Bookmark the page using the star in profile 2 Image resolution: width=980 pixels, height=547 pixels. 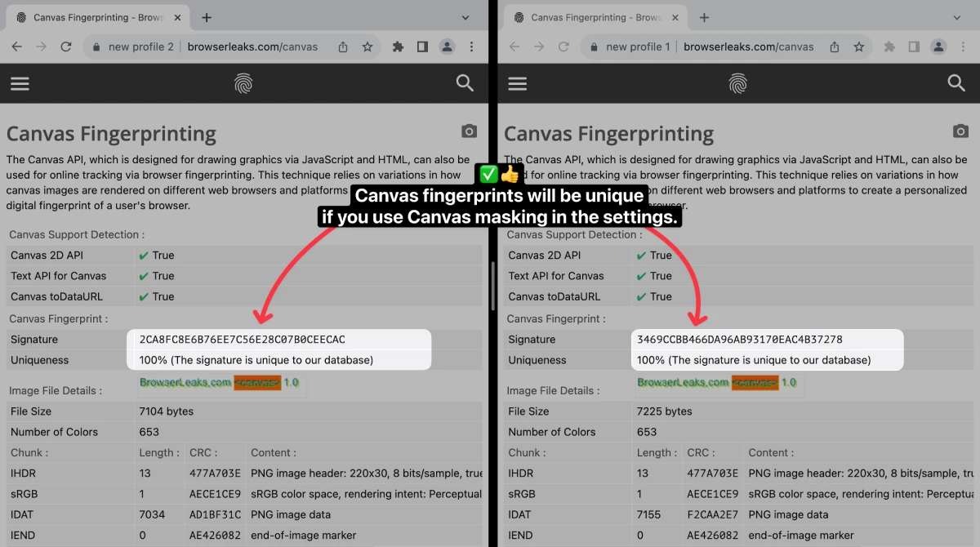click(367, 47)
